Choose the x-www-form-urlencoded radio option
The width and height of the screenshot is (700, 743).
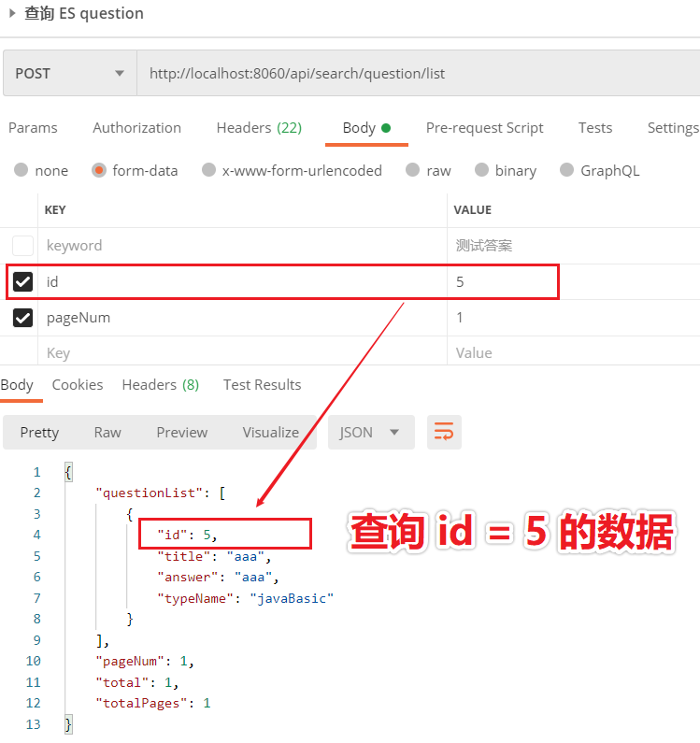(208, 170)
